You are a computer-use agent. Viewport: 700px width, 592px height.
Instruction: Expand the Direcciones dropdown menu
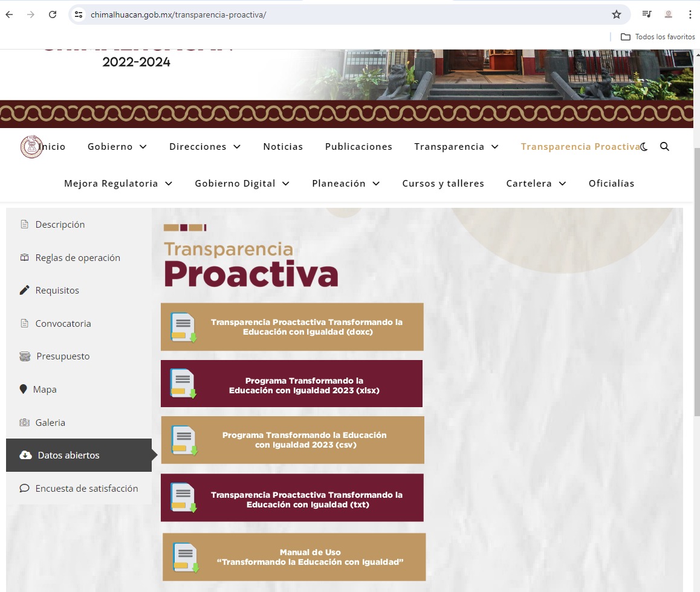point(205,147)
